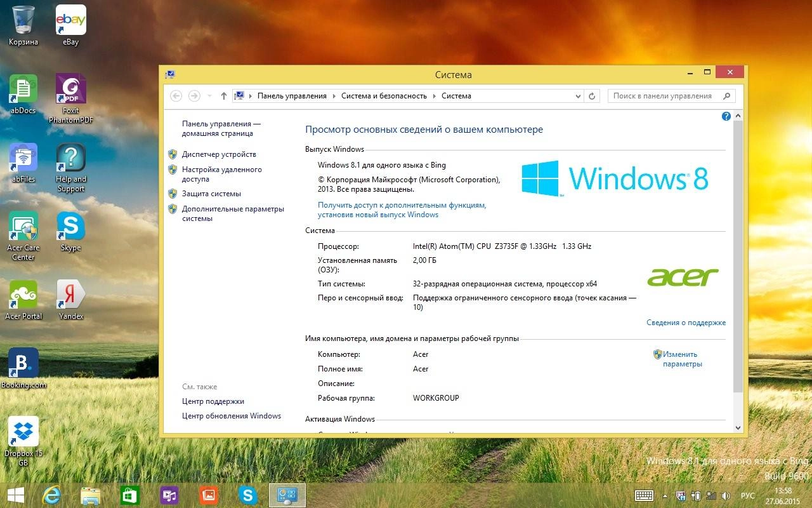Expand the arrow after Система и безопасность
The height and width of the screenshot is (508, 812).
(435, 97)
